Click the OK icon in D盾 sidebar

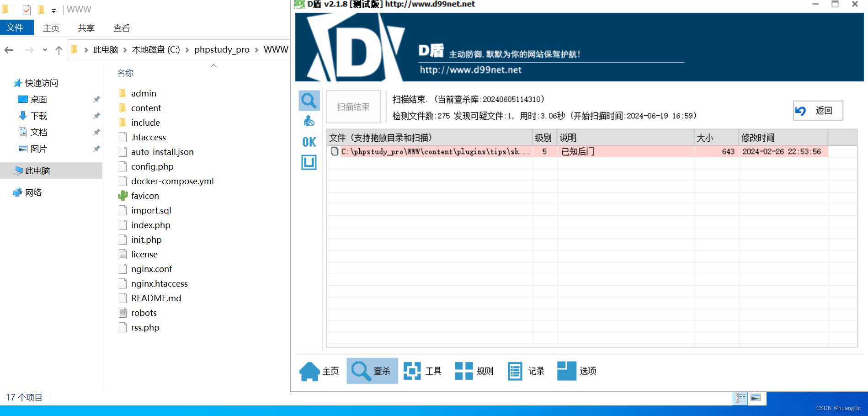pos(309,142)
